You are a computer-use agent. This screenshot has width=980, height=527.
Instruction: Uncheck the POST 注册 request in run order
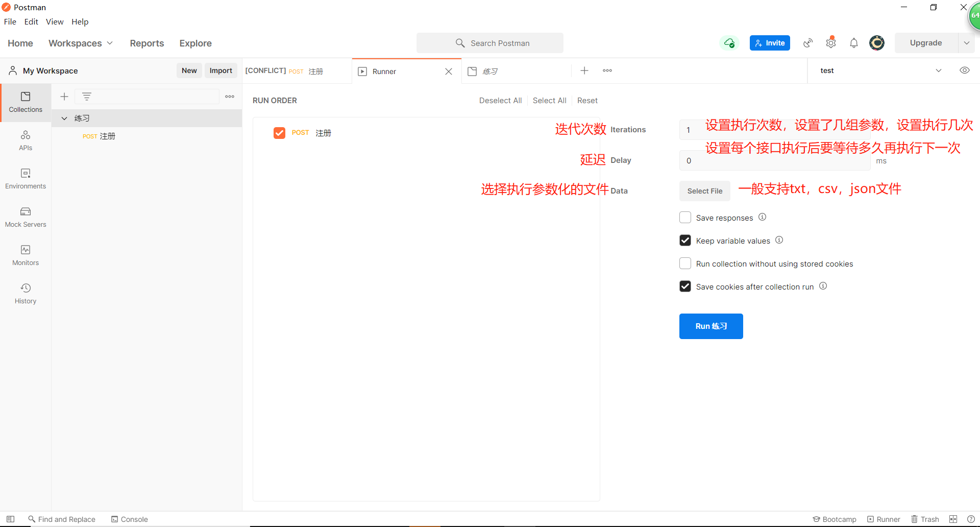point(279,133)
